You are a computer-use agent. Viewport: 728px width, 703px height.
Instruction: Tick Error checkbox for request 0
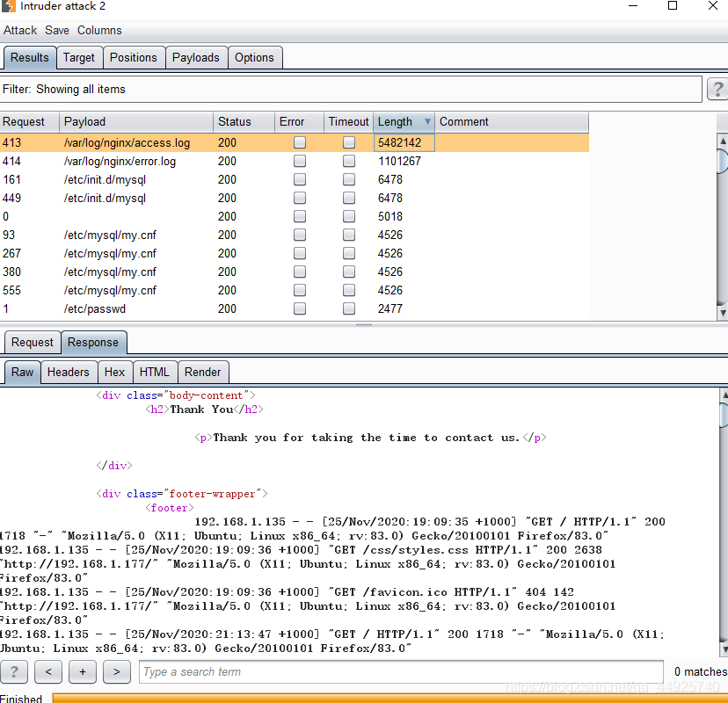coord(300,217)
